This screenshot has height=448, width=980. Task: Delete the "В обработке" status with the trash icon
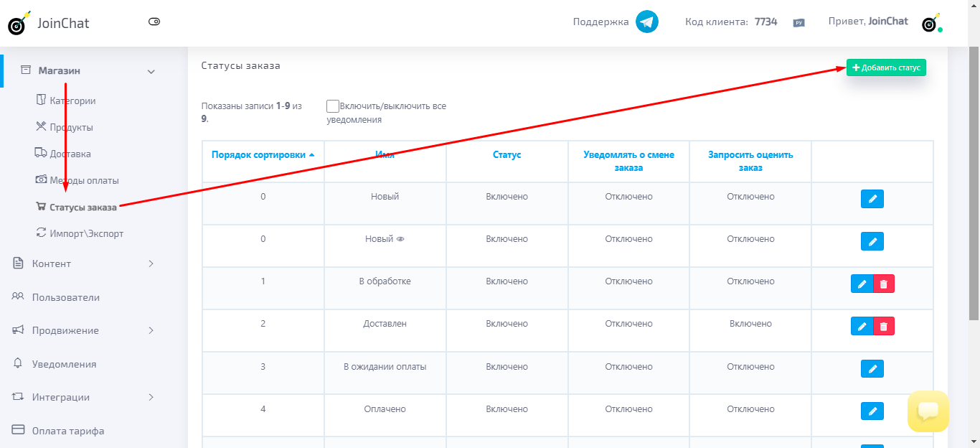pyautogui.click(x=883, y=283)
